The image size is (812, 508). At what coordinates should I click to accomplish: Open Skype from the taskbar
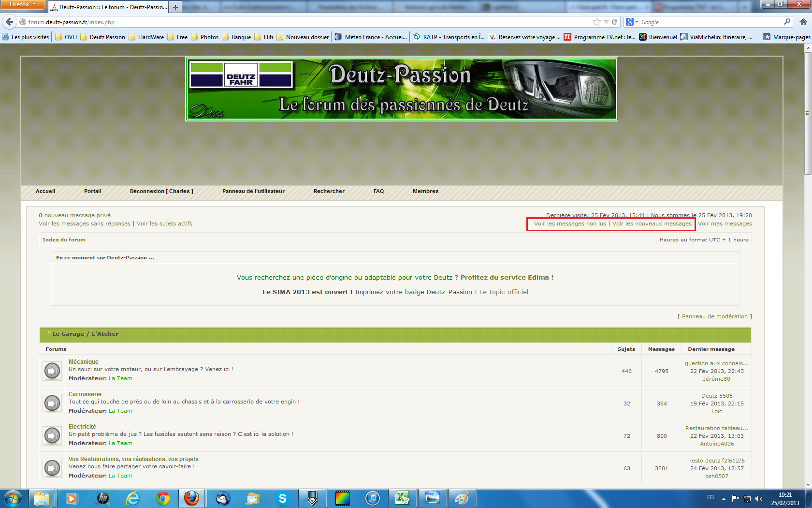tap(282, 498)
